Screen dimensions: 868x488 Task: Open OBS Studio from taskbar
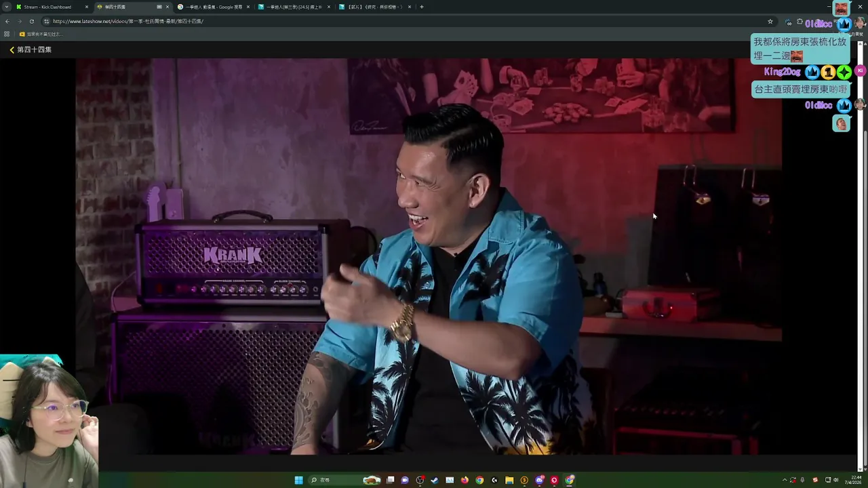420,480
